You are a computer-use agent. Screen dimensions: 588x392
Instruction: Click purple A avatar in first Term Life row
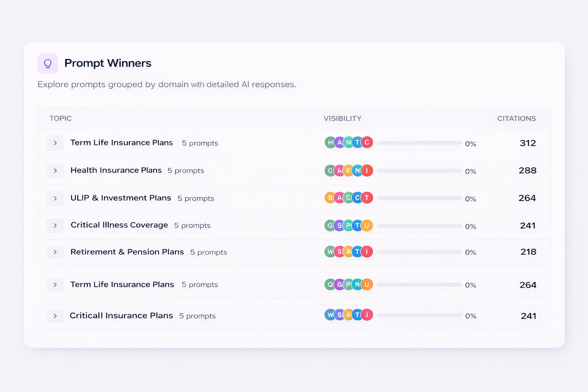click(339, 142)
